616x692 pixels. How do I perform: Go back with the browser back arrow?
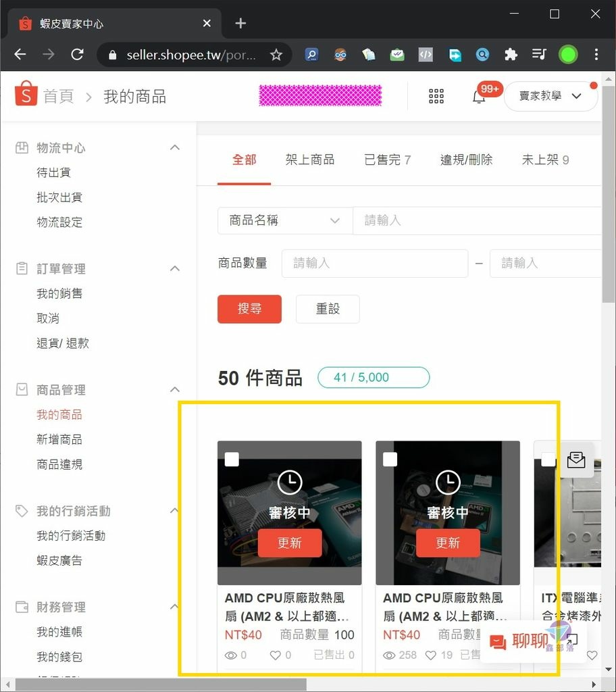coord(20,54)
